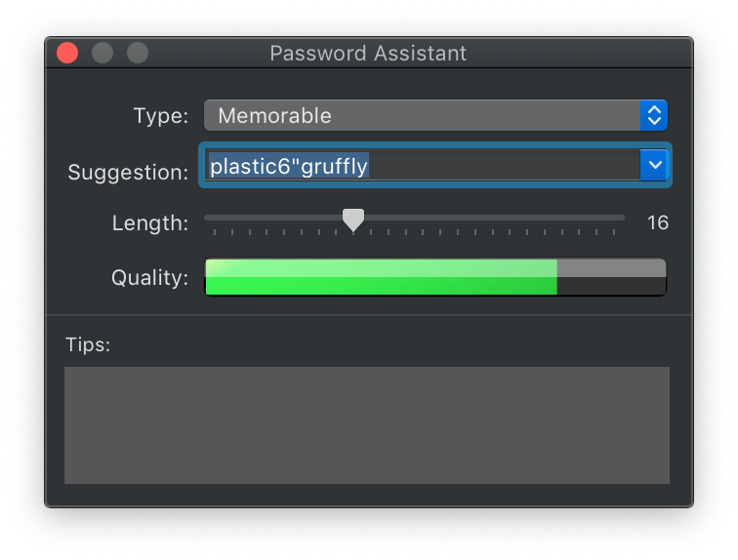Click the Length: label
738x560 pixels.
tap(149, 222)
